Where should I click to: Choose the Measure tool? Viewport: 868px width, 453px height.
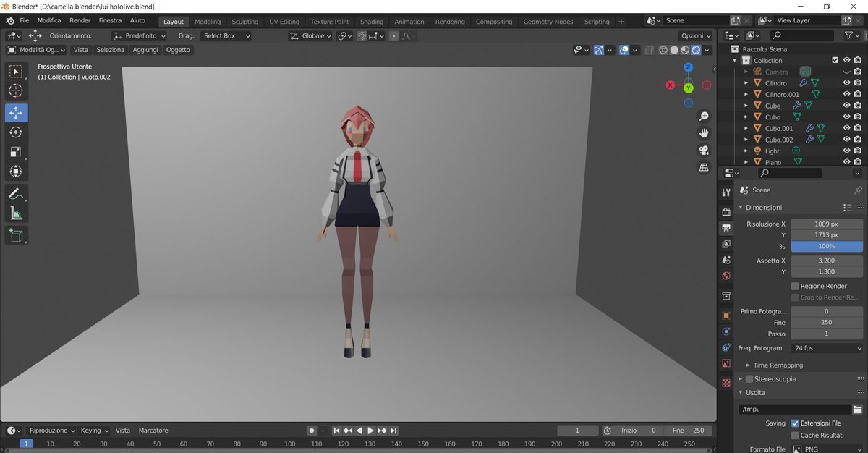(x=16, y=213)
